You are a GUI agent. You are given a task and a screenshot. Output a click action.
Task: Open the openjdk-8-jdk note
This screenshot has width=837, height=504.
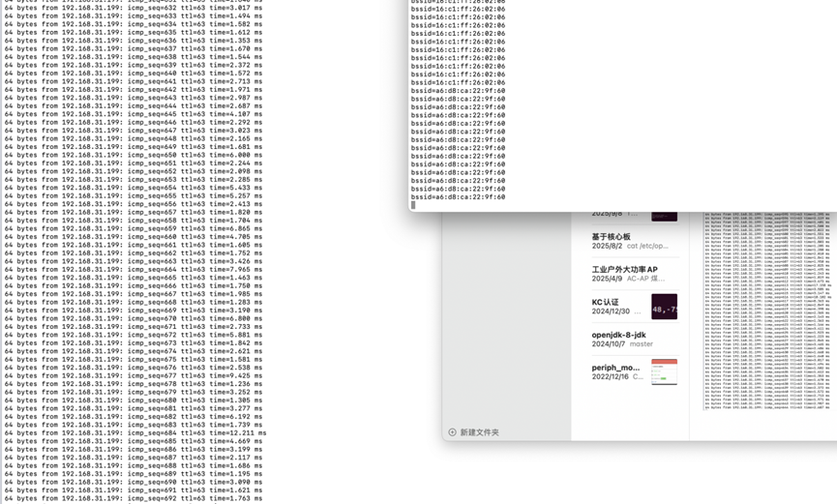(x=635, y=339)
